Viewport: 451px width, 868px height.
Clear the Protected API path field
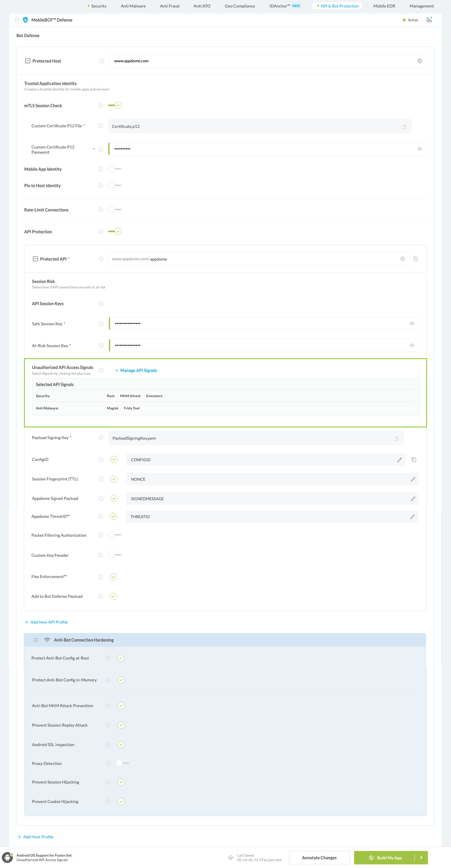pyautogui.click(x=402, y=259)
